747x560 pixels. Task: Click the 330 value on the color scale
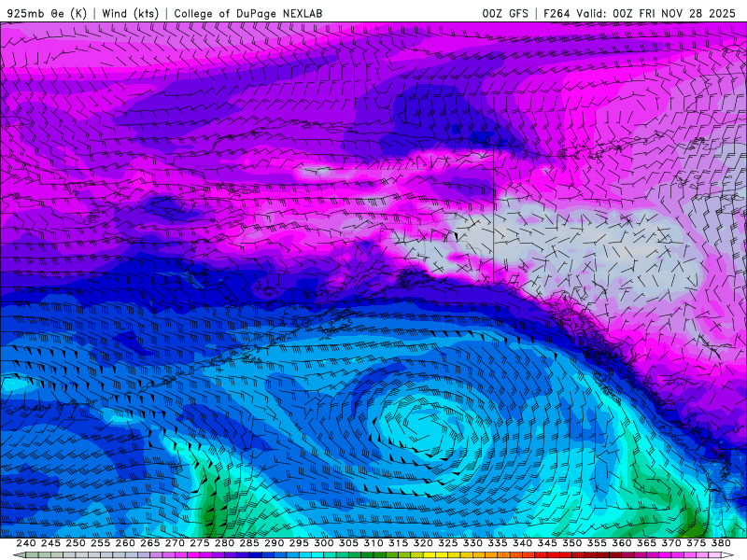[472, 543]
